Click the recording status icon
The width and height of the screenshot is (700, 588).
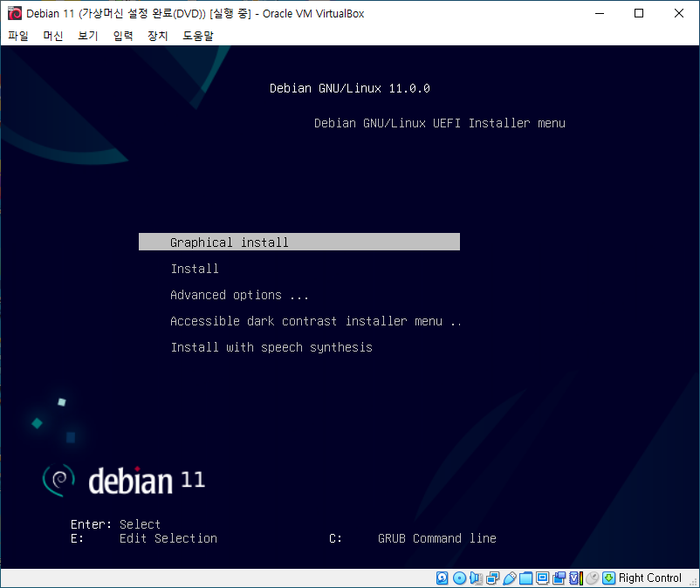559,578
